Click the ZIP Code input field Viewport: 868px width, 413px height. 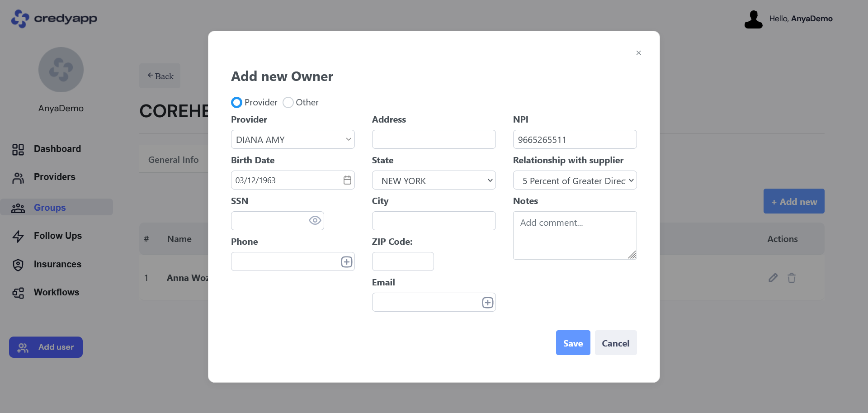(403, 261)
